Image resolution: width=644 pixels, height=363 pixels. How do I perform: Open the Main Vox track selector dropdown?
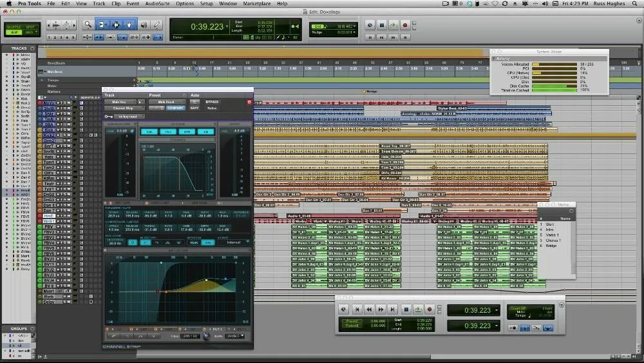click(120, 102)
